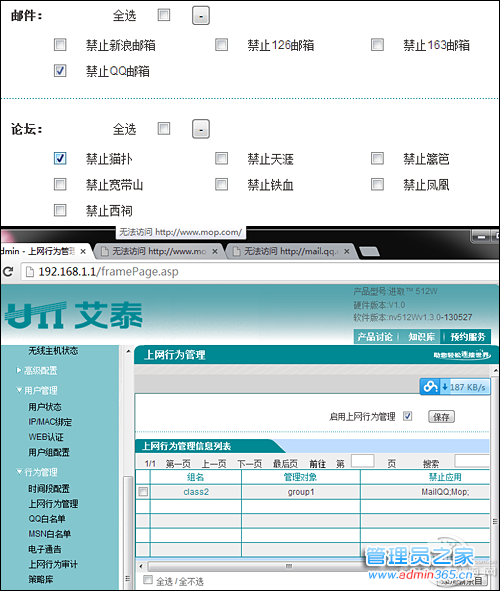500x591 pixels.
Task: Open 电子通告 in the sidebar
Action: pos(45,549)
